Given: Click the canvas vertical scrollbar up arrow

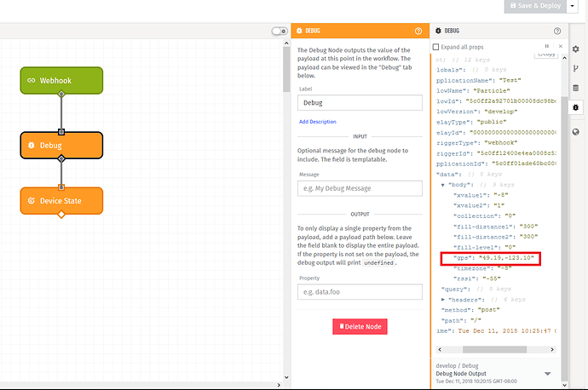Looking at the screenshot, I should click(x=286, y=43).
